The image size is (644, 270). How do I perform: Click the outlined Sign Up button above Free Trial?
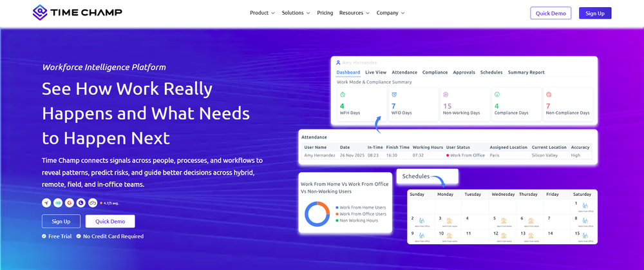click(x=61, y=221)
